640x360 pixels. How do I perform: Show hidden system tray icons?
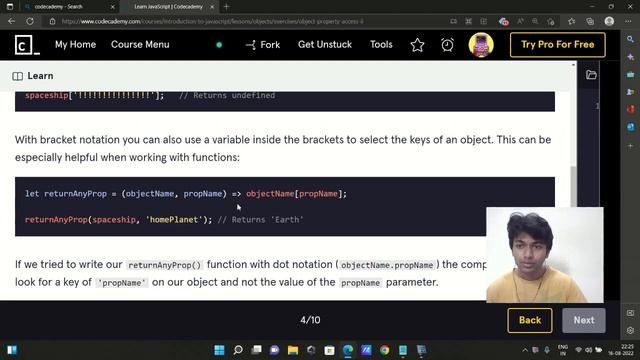525,350
